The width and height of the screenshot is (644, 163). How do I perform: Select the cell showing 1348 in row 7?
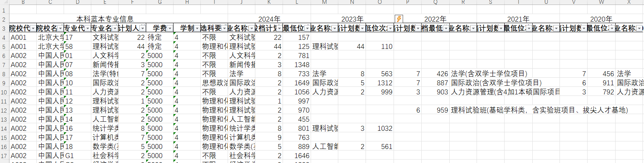pos(297,65)
